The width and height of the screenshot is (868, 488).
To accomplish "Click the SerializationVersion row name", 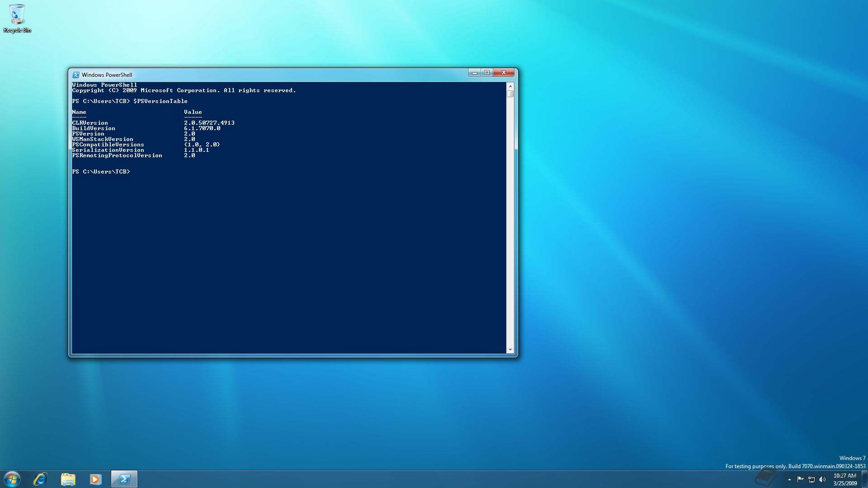I will click(108, 150).
